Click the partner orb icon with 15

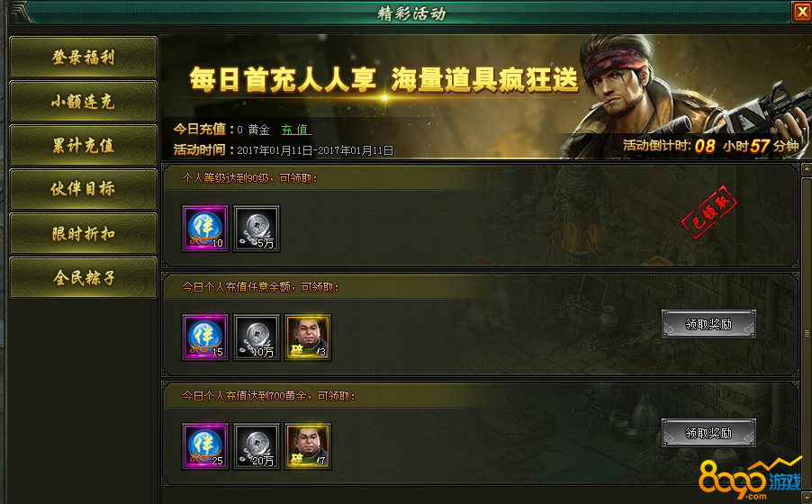tap(205, 337)
